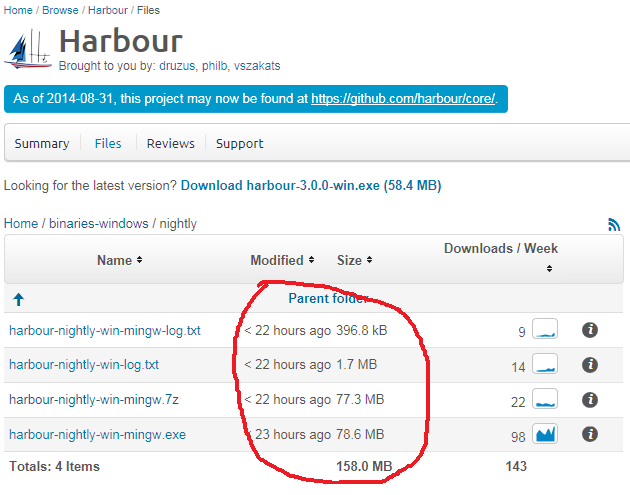The height and width of the screenshot is (495, 630).
Task: Sort by Downloads / Week column
Action: point(501,256)
